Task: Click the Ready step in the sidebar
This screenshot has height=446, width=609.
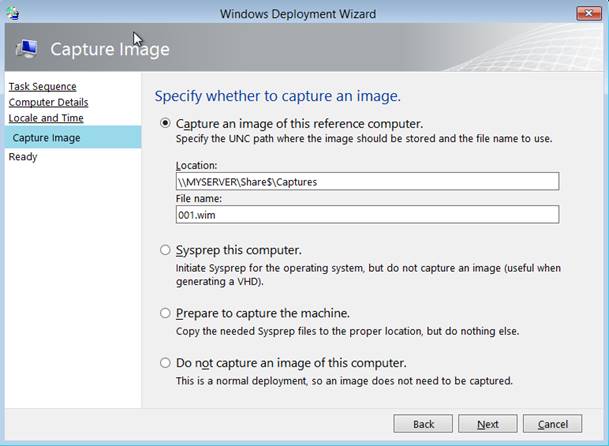Action: pos(23,157)
